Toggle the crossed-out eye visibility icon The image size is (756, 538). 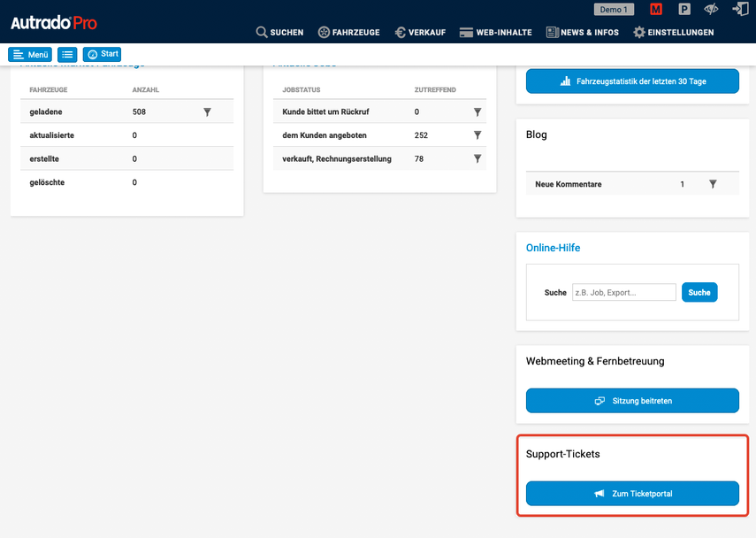pos(712,10)
